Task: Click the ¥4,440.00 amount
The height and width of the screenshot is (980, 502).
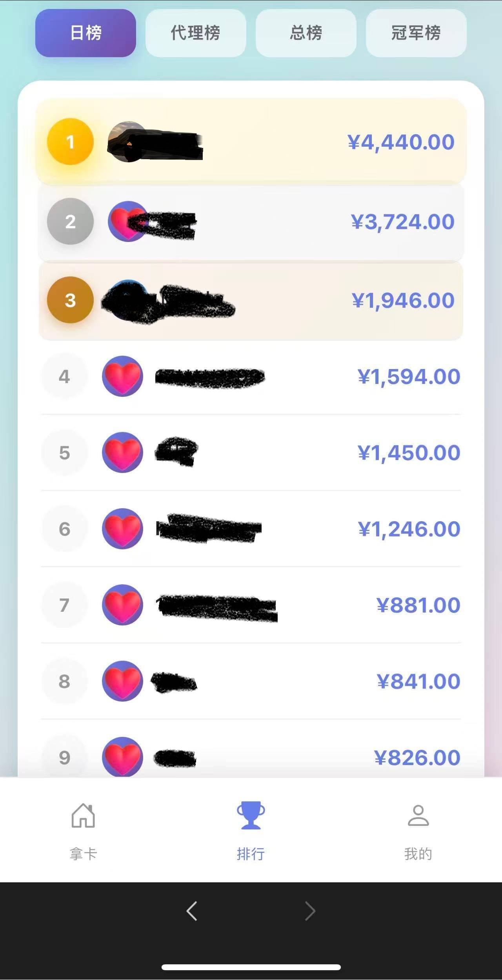Action: point(401,142)
